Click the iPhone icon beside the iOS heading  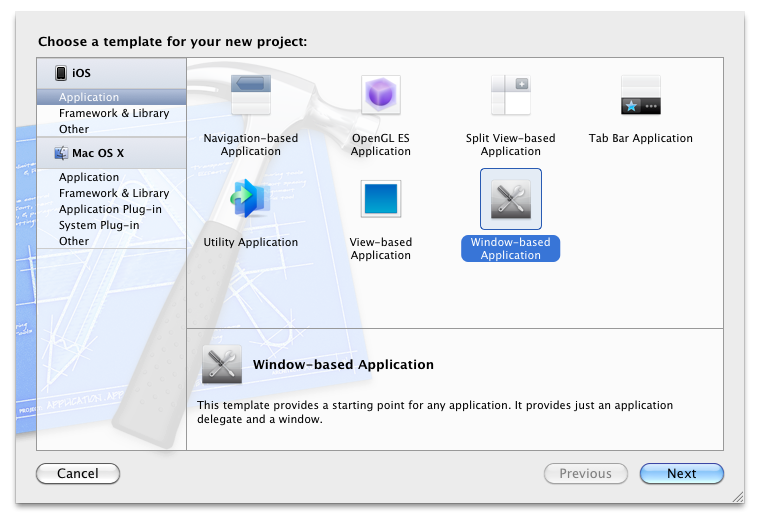click(x=61, y=73)
